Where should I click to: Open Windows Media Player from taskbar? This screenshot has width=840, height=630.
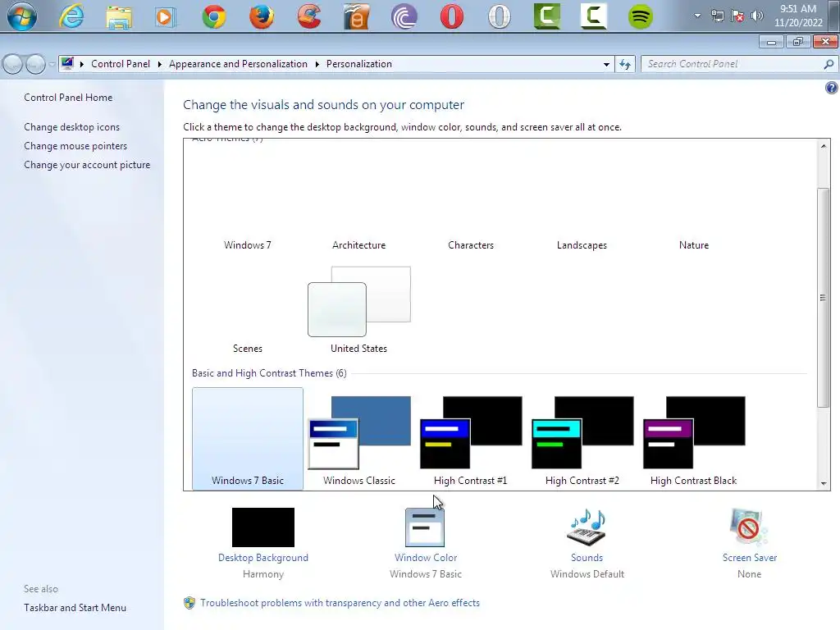[x=166, y=17]
